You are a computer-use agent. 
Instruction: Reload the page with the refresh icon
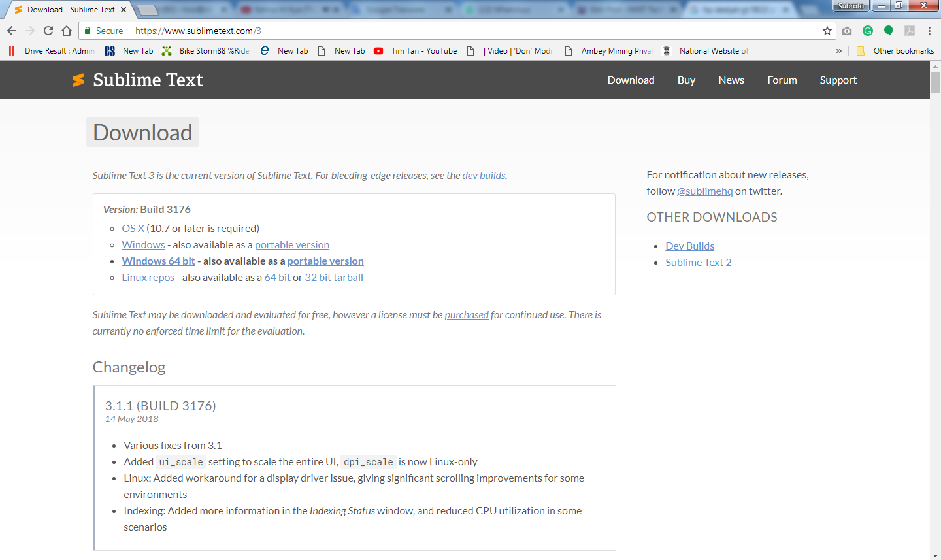point(48,31)
